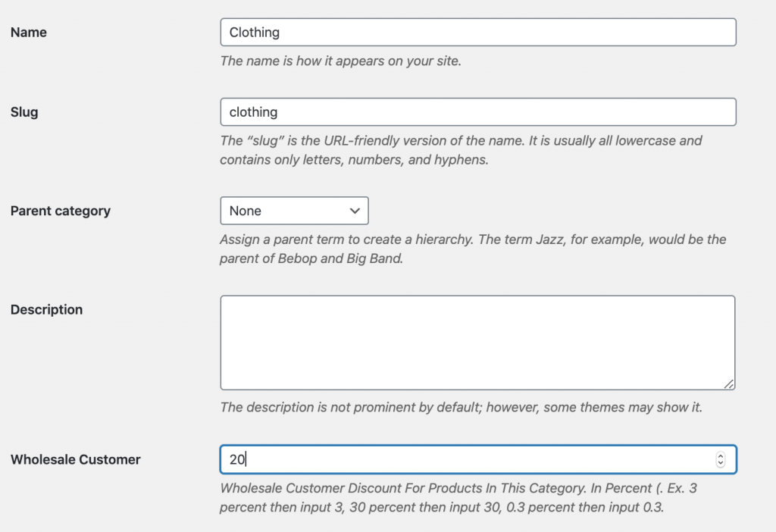This screenshot has height=532, width=776.
Task: Click the Slug text field containing clothing
Action: [x=477, y=112]
